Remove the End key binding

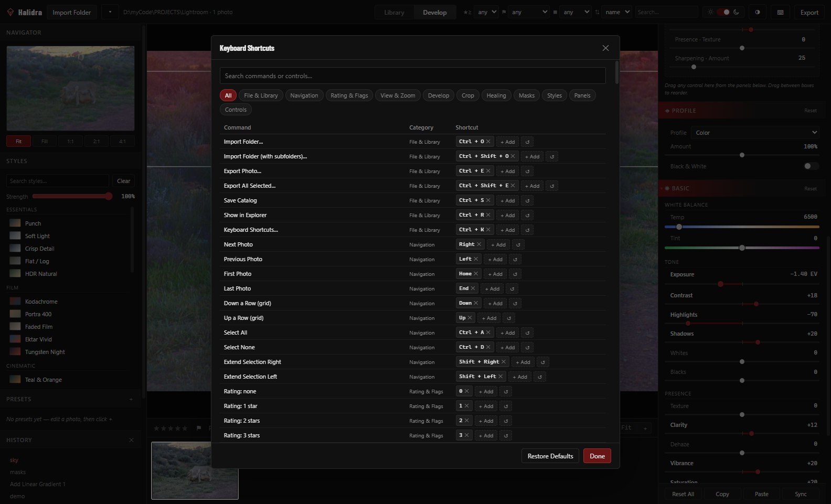point(473,288)
